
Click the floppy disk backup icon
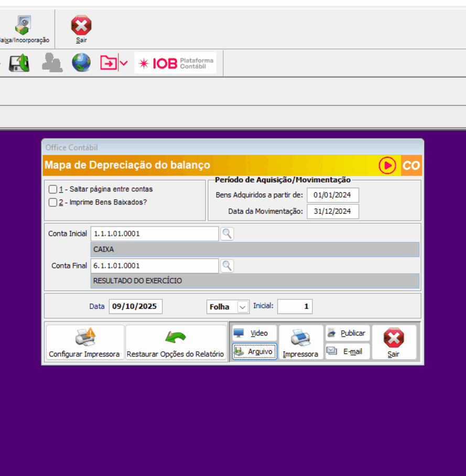click(x=19, y=63)
